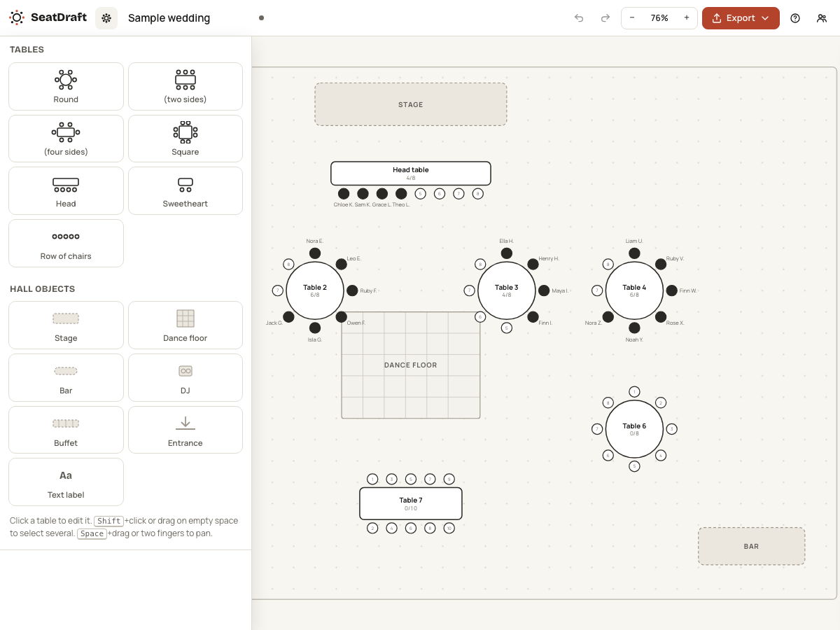840x630 pixels.
Task: Zoom out with the minus button
Action: [632, 18]
